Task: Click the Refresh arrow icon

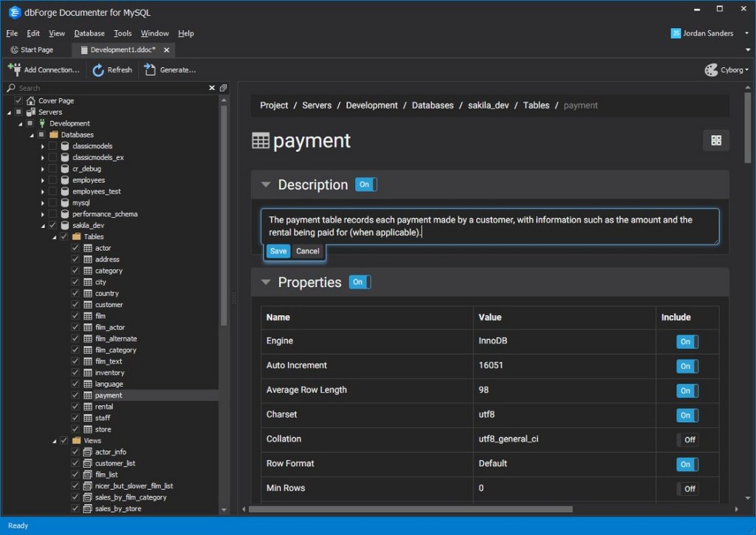Action: coord(98,70)
